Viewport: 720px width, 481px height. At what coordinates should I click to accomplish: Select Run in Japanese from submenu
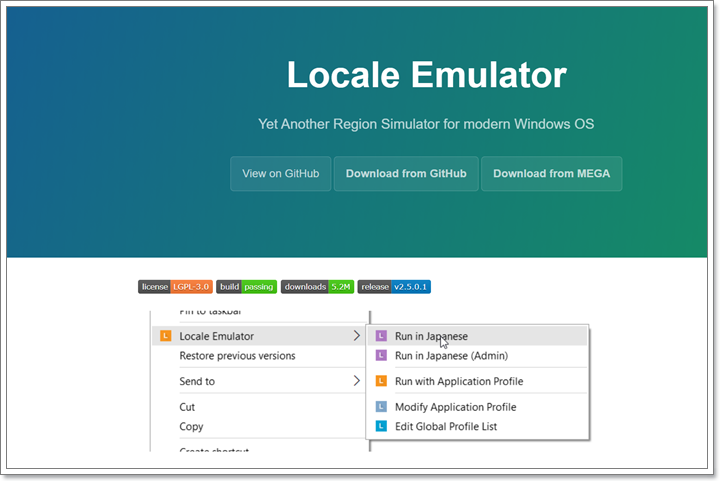(x=478, y=336)
